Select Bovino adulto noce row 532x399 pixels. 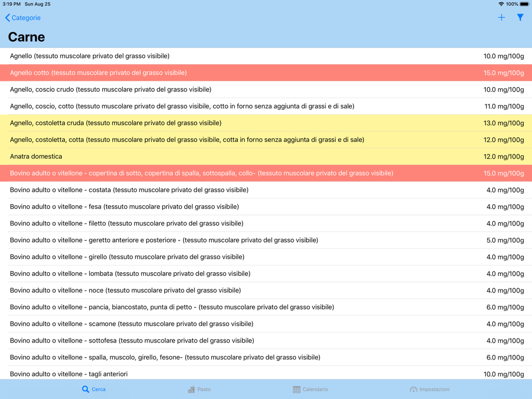[266, 290]
